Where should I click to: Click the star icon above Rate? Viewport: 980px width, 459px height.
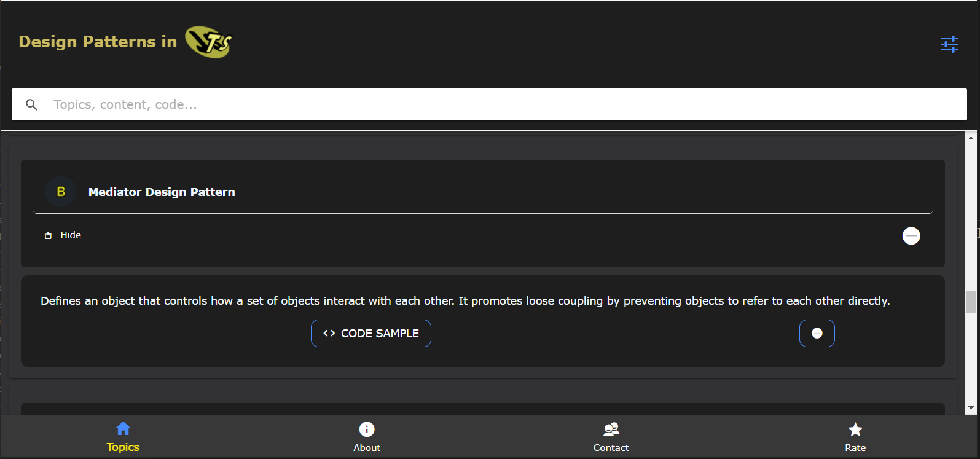coord(855,430)
